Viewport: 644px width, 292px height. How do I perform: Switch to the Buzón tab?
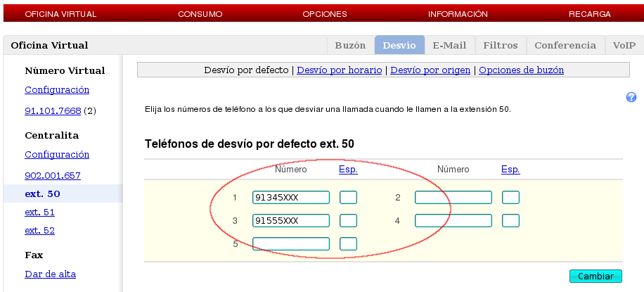350,45
